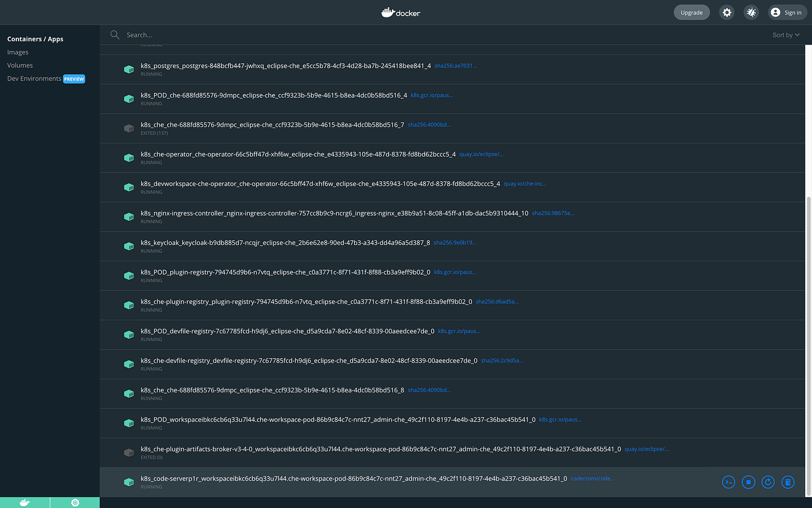This screenshot has height=508, width=812.
Task: Delete the code-server container
Action: 788,482
